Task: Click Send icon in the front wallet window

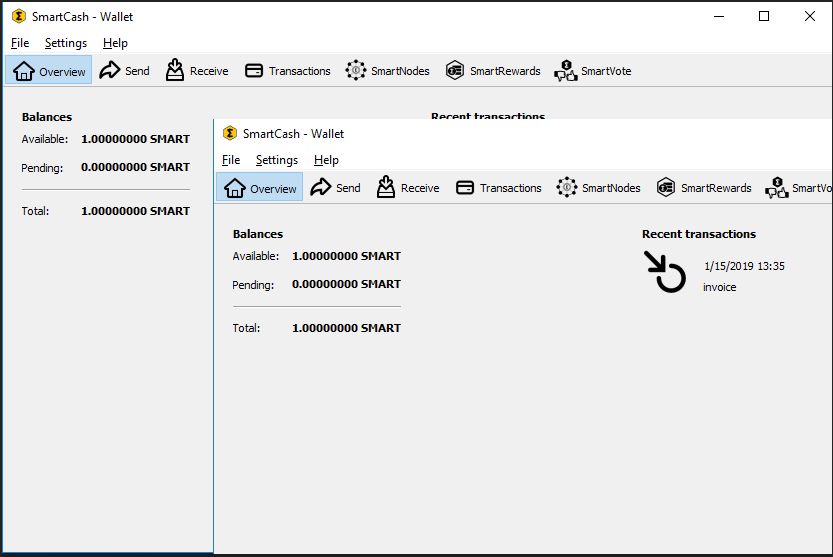Action: coord(321,188)
